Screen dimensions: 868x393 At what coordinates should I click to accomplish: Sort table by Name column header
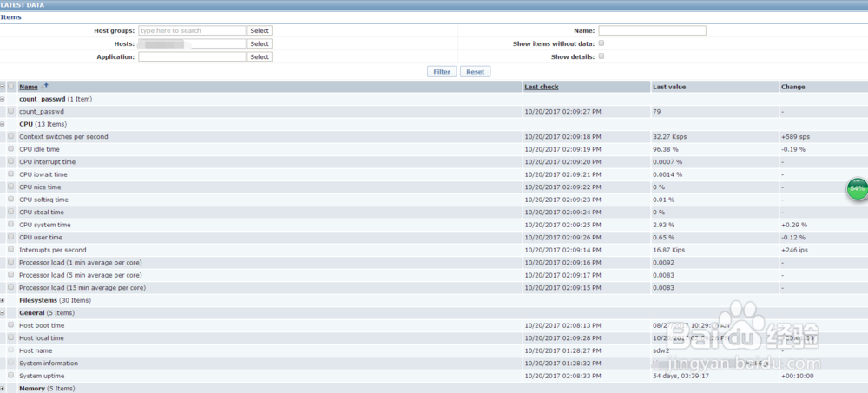point(29,87)
